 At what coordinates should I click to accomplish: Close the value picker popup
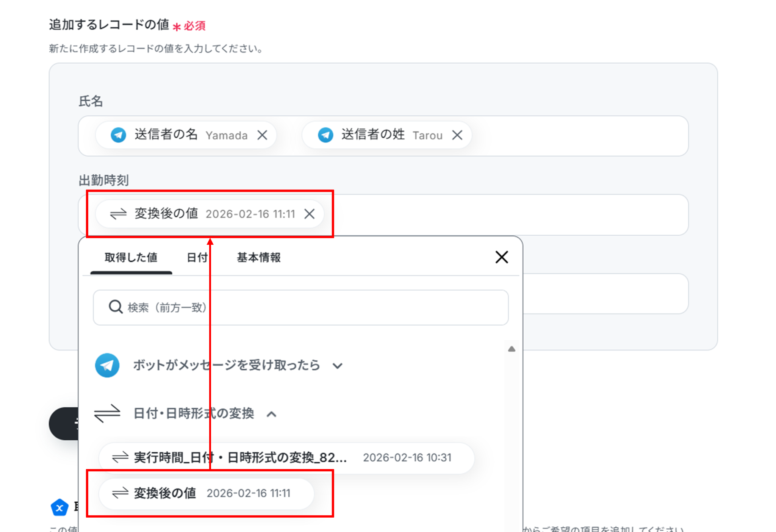[502, 257]
